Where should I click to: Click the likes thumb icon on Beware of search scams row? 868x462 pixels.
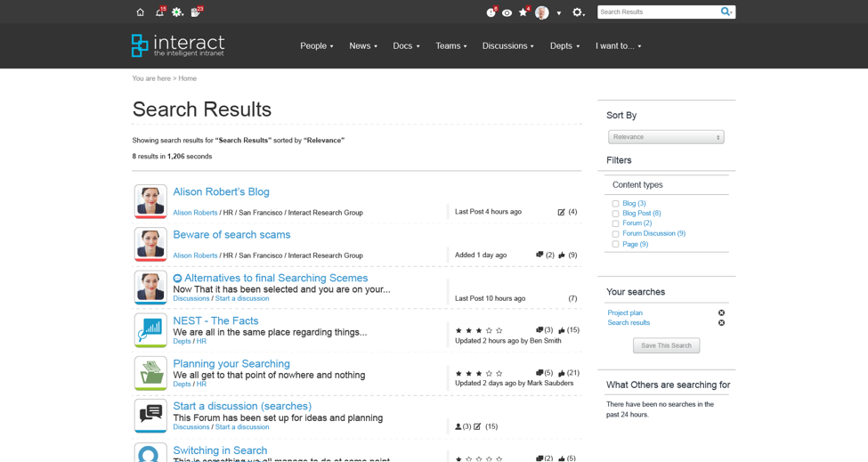click(562, 255)
